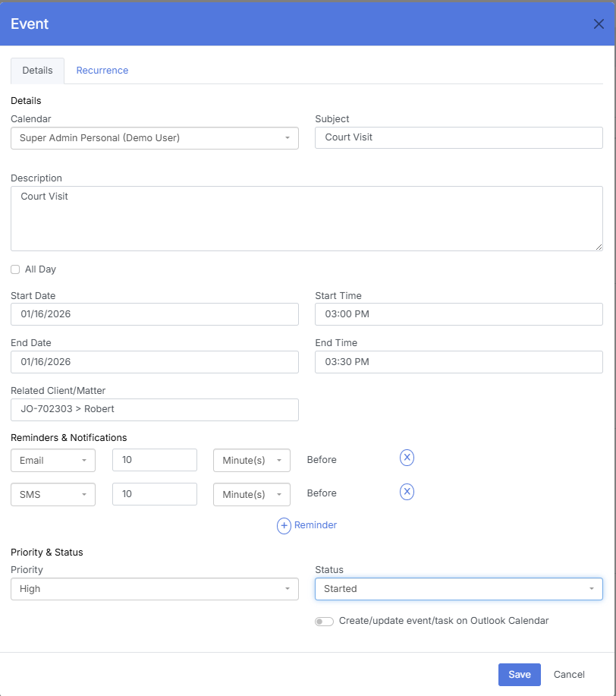The width and height of the screenshot is (616, 696).
Task: Open the Status dropdown showing Started
Action: (x=458, y=589)
